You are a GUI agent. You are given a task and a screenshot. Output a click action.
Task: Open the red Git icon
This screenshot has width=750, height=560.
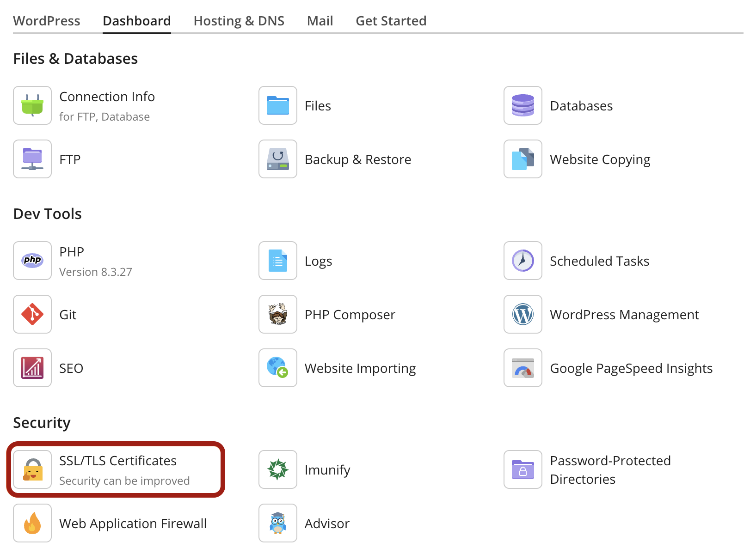[x=32, y=314]
